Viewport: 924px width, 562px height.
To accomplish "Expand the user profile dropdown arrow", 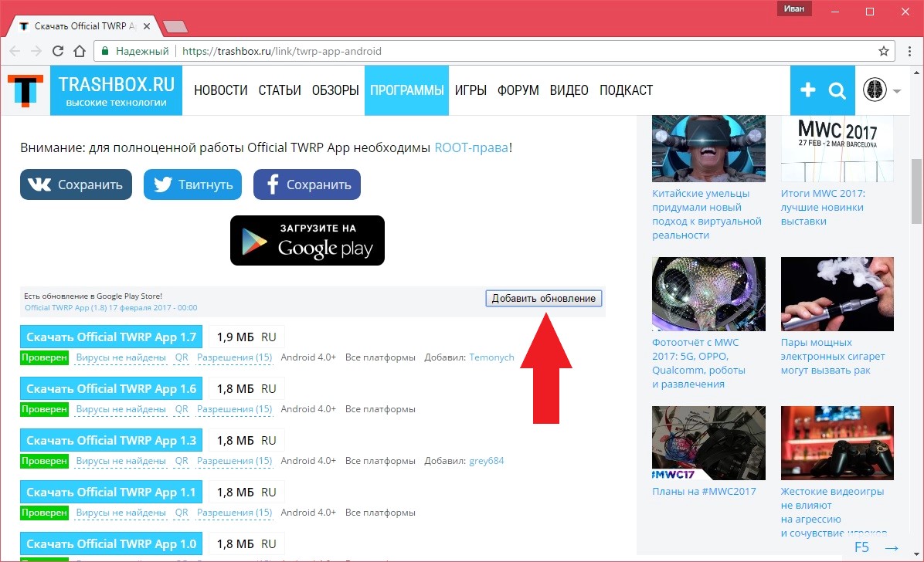I will tap(897, 91).
